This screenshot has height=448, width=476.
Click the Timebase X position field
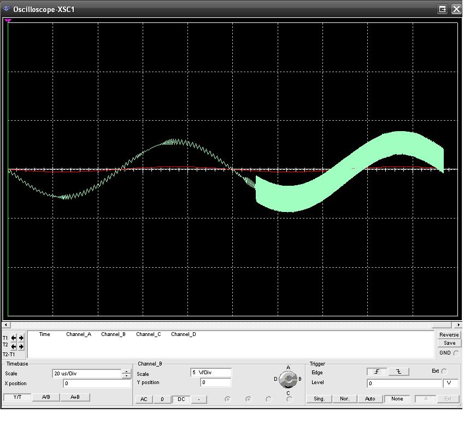(97, 384)
